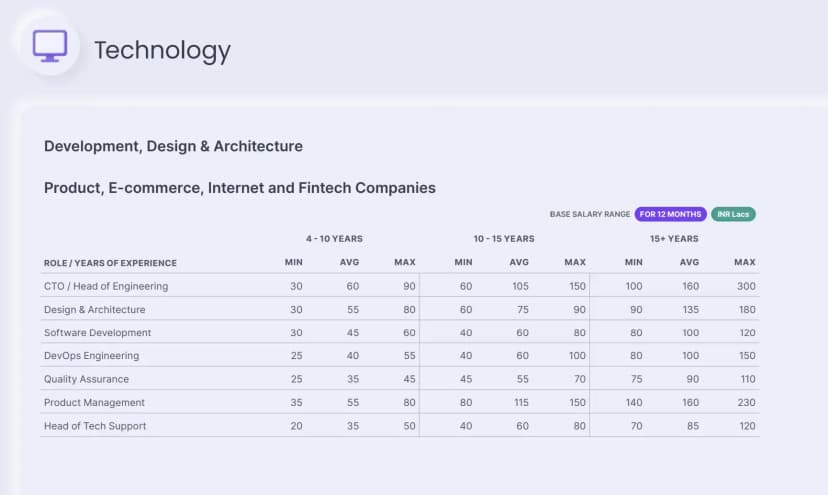Select the Head of Tech Support row label
The width and height of the screenshot is (828, 495).
95,426
